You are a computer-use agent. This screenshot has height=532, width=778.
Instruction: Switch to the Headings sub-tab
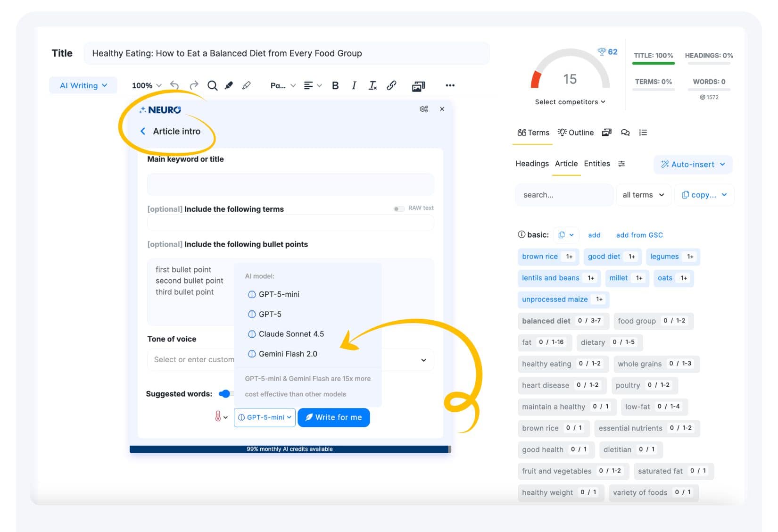(532, 164)
